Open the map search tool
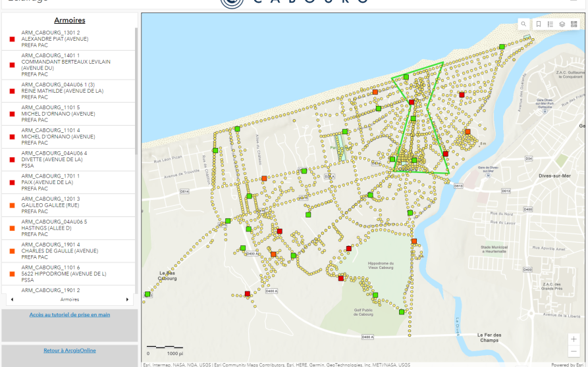The width and height of the screenshot is (588, 367). click(523, 24)
